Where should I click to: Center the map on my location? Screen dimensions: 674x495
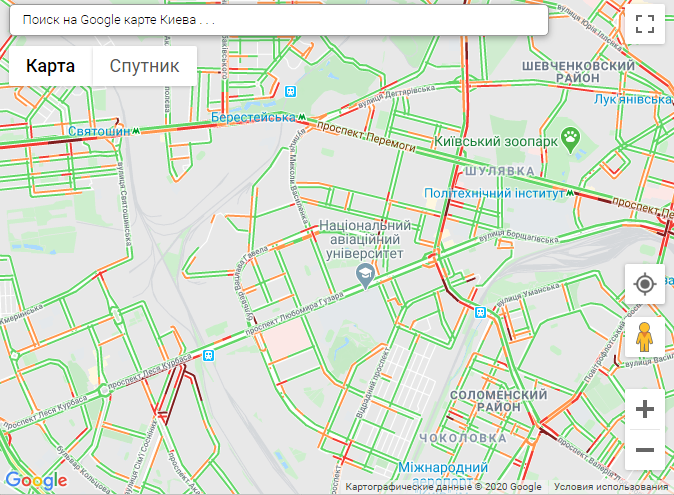(x=645, y=284)
